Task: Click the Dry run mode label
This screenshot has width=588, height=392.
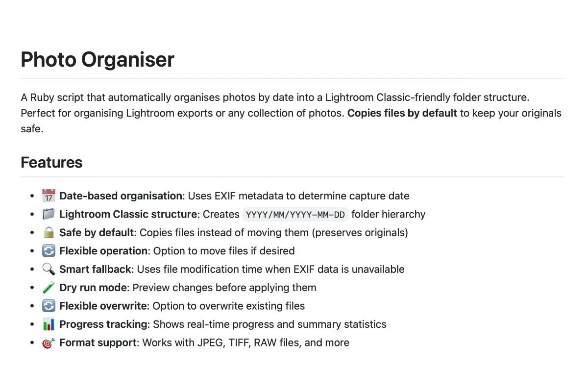Action: pos(93,288)
